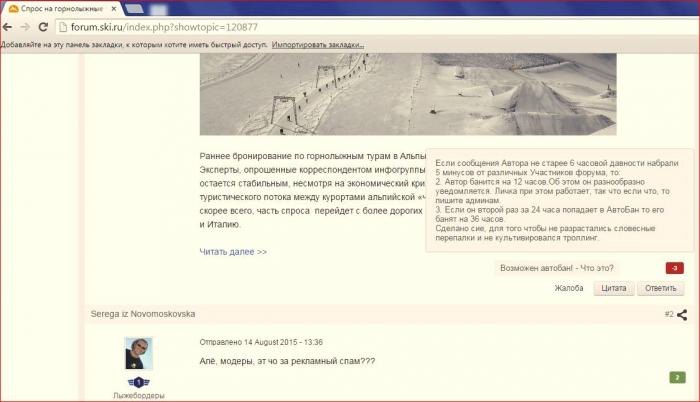Click 'Возможен автобан! - Что это?'
This screenshot has width=700, height=402.
click(x=557, y=268)
